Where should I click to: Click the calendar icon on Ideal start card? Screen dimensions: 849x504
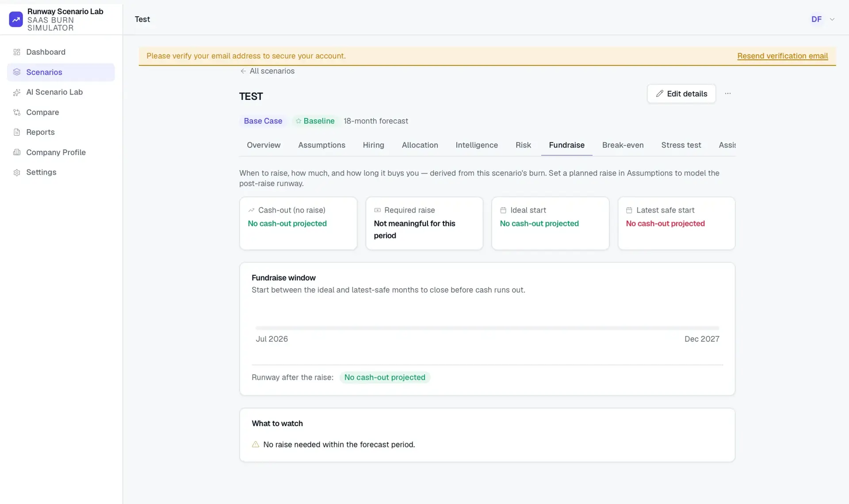pyautogui.click(x=503, y=210)
